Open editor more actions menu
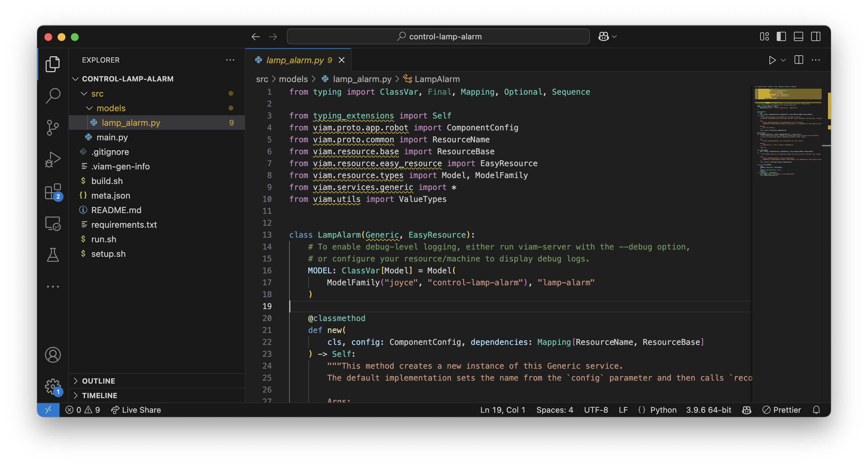The image size is (868, 466). pos(816,60)
